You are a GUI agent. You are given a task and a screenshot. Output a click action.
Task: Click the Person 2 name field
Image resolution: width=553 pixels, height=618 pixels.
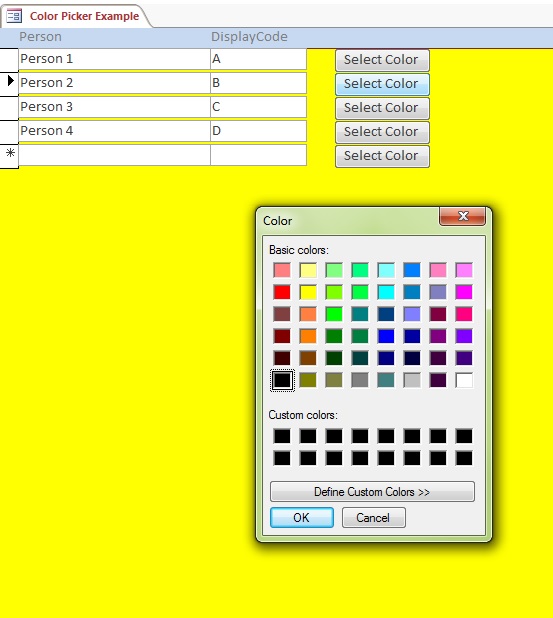[114, 83]
